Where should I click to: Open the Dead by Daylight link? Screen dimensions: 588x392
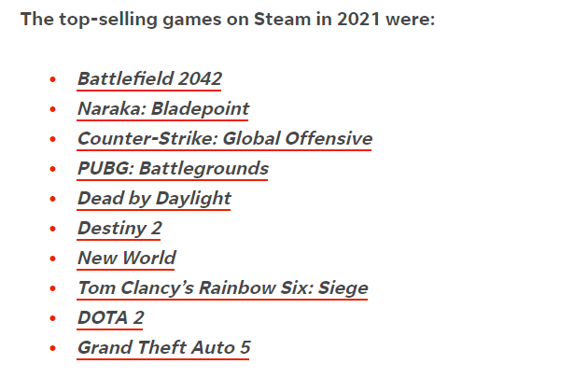(154, 198)
